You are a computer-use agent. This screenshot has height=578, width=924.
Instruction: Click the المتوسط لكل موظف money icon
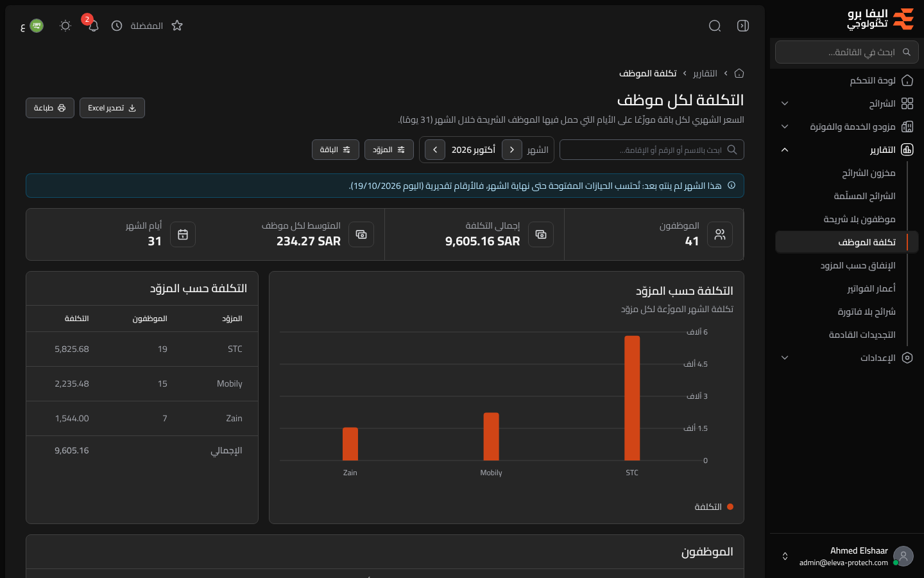(x=361, y=234)
